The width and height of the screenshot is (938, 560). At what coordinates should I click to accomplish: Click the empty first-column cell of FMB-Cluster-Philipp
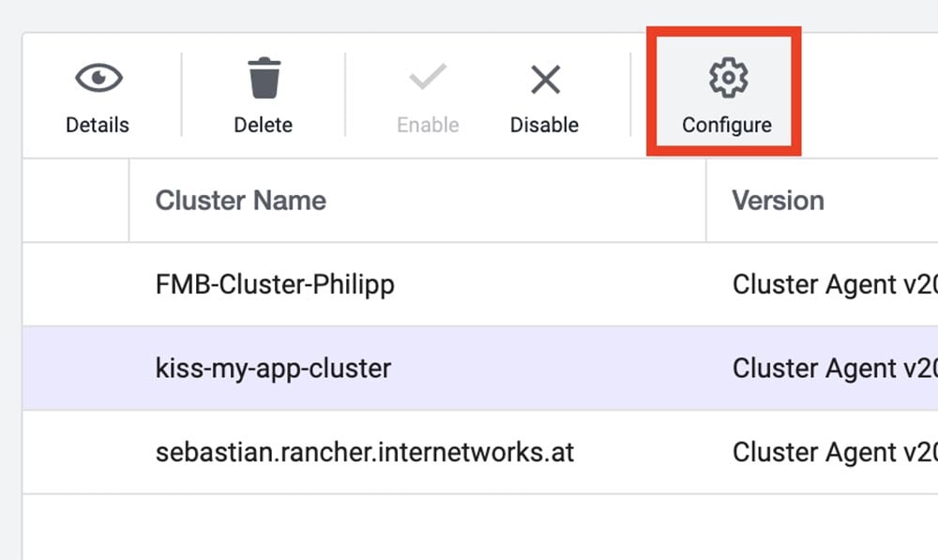[76, 284]
